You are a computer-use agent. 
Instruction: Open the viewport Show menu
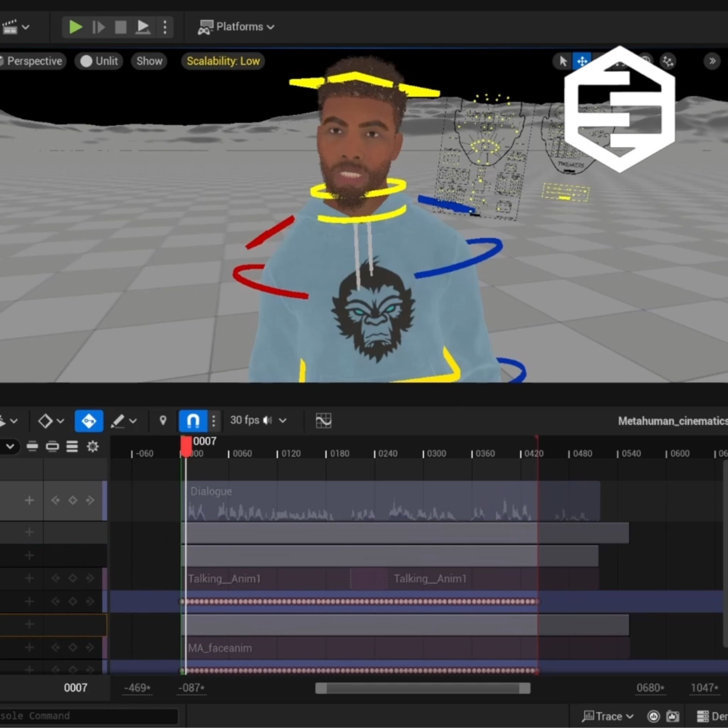click(x=149, y=61)
